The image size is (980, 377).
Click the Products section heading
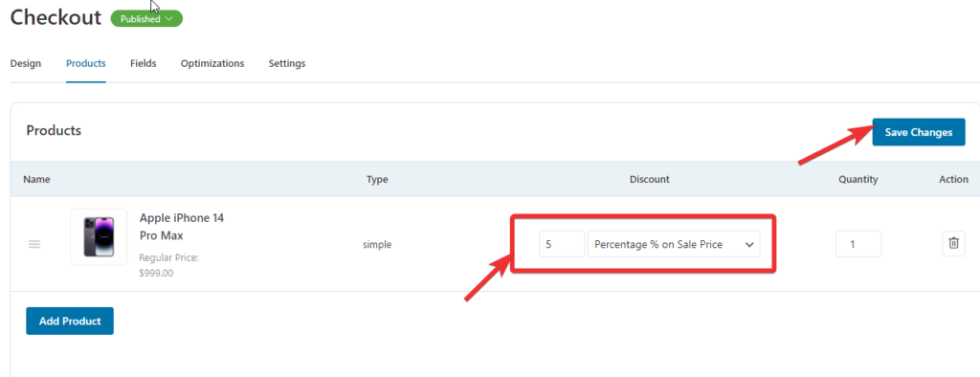pos(54,131)
